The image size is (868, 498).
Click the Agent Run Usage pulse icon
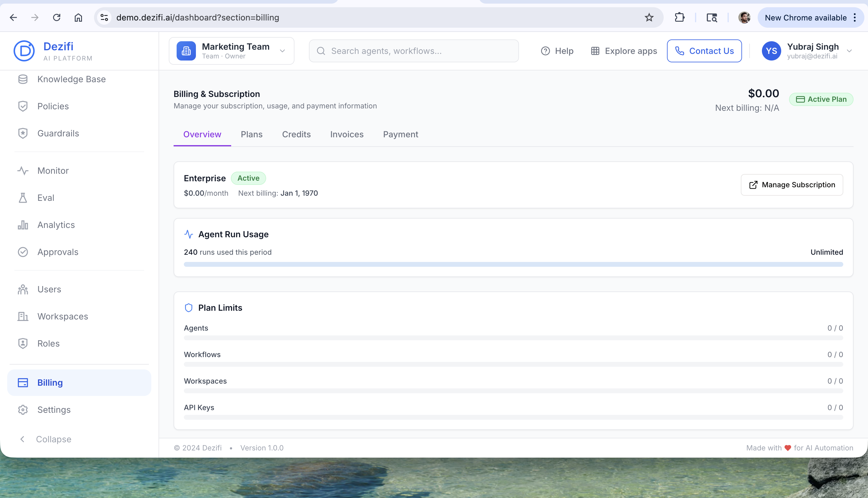click(189, 234)
